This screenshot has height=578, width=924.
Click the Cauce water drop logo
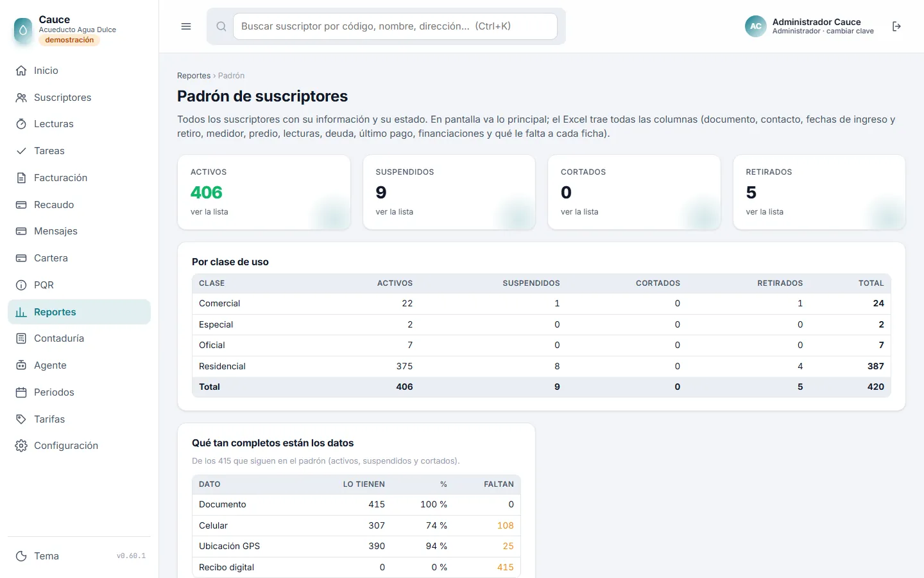point(23,30)
